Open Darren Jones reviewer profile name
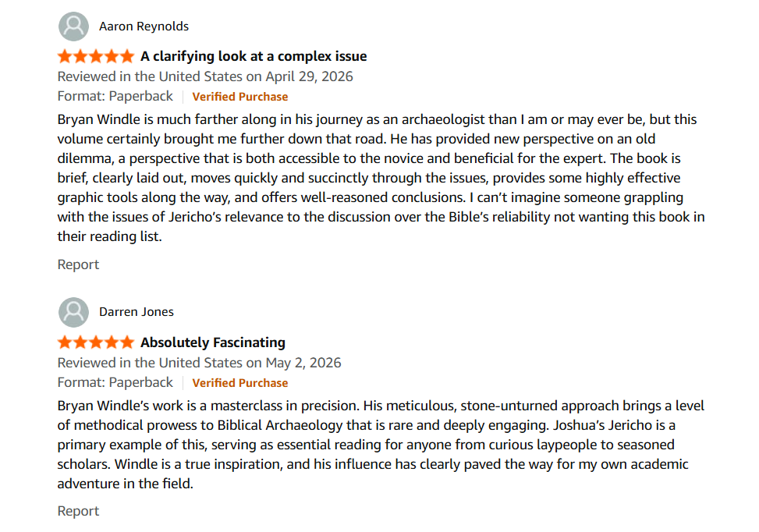The image size is (759, 532). (137, 312)
